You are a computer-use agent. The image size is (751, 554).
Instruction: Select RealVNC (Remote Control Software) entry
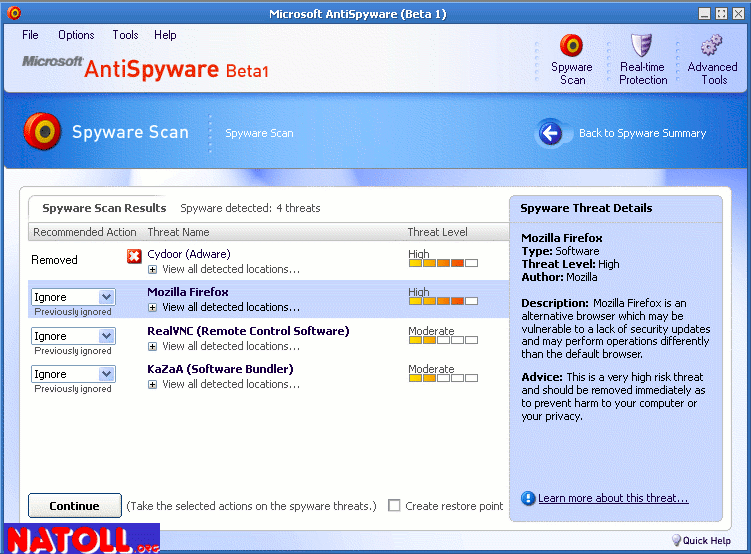[x=248, y=331]
